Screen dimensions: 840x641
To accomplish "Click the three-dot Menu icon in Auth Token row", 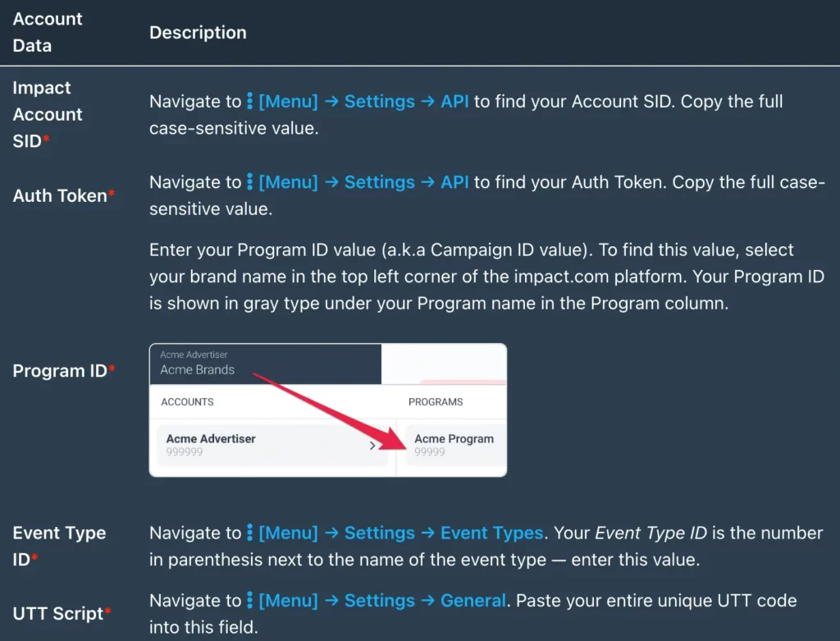I will point(249,182).
